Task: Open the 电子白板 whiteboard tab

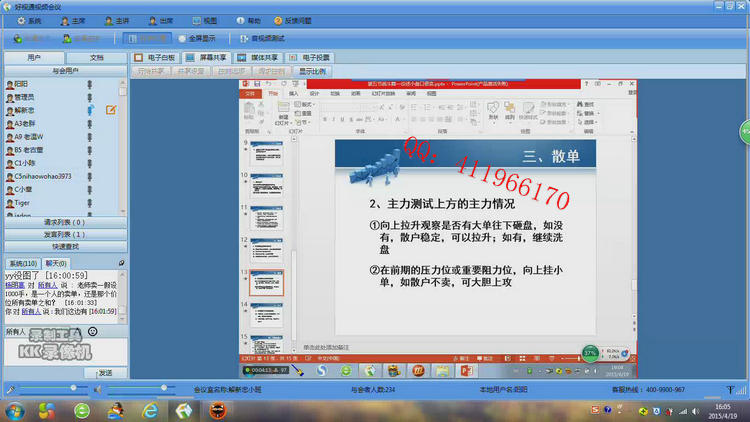Action: 155,57
